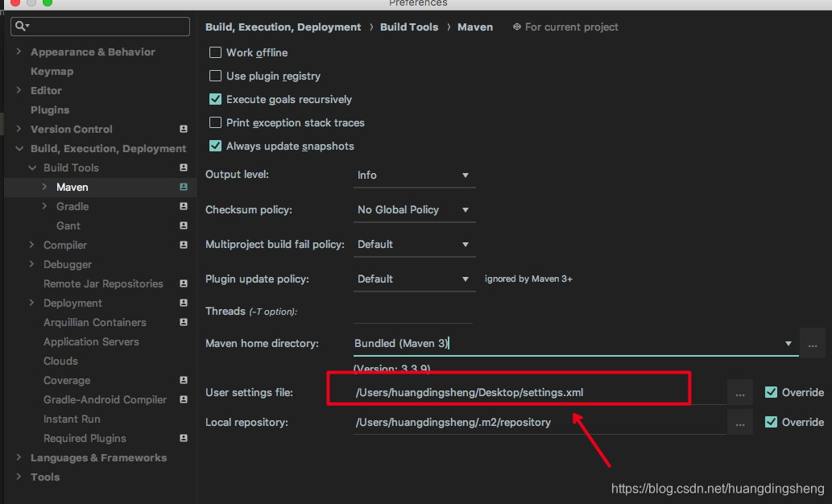
Task: Click project-level icon beside Arquillian Containers
Action: [x=184, y=322]
